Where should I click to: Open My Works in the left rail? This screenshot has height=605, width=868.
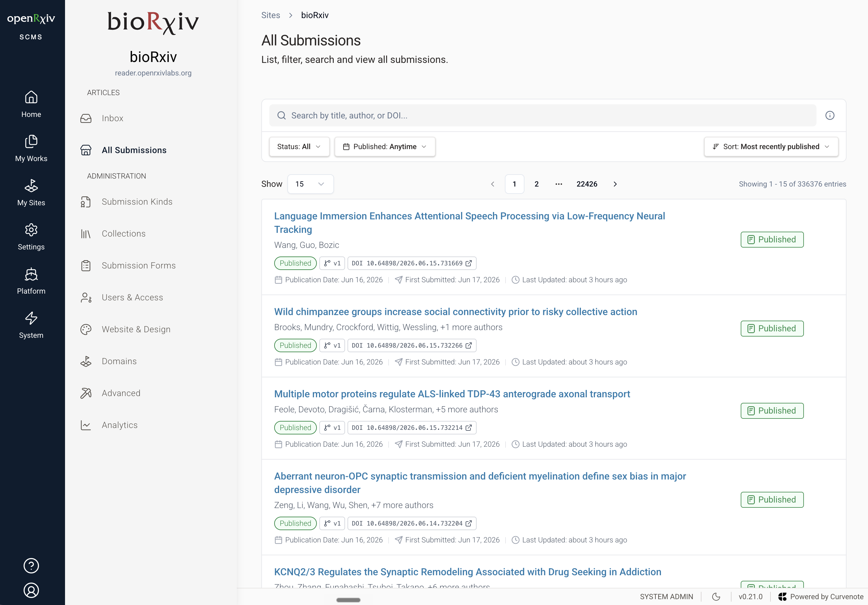31,148
